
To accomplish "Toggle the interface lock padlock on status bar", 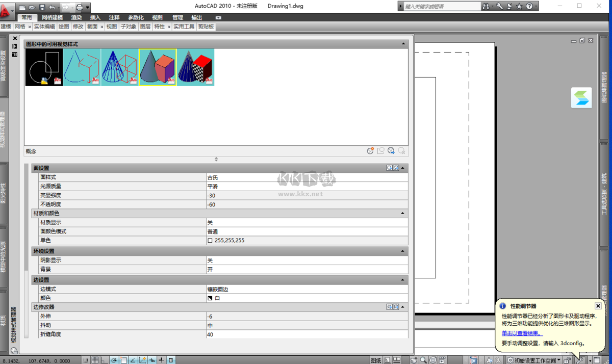I will [x=566, y=359].
